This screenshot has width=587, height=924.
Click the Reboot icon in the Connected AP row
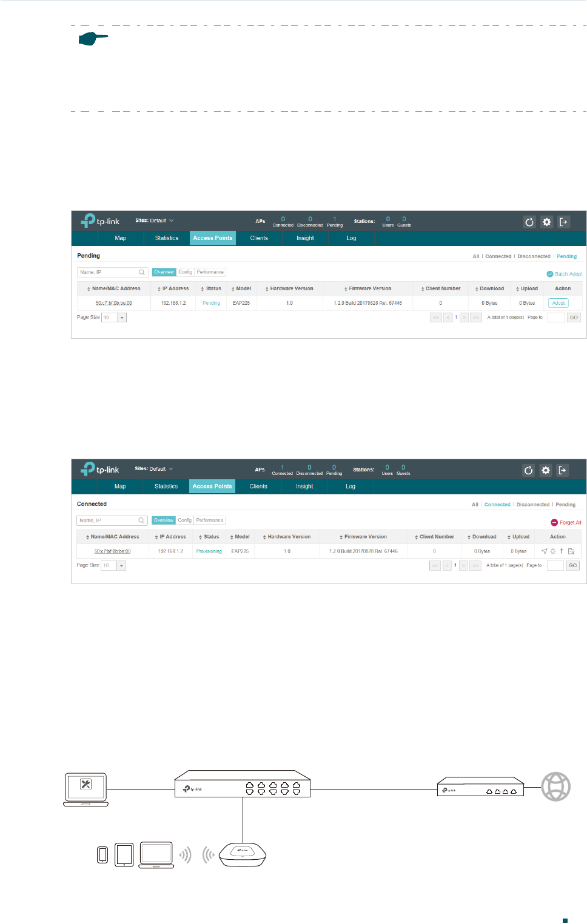553,551
